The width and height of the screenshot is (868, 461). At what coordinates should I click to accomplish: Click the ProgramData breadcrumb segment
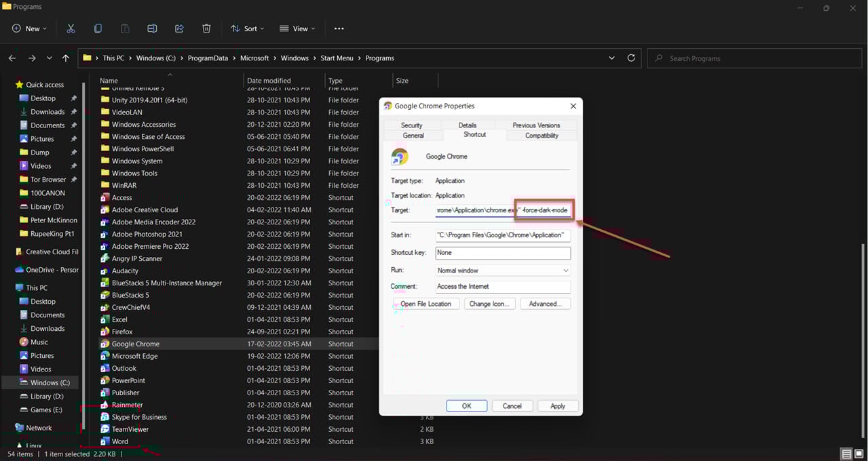point(208,58)
